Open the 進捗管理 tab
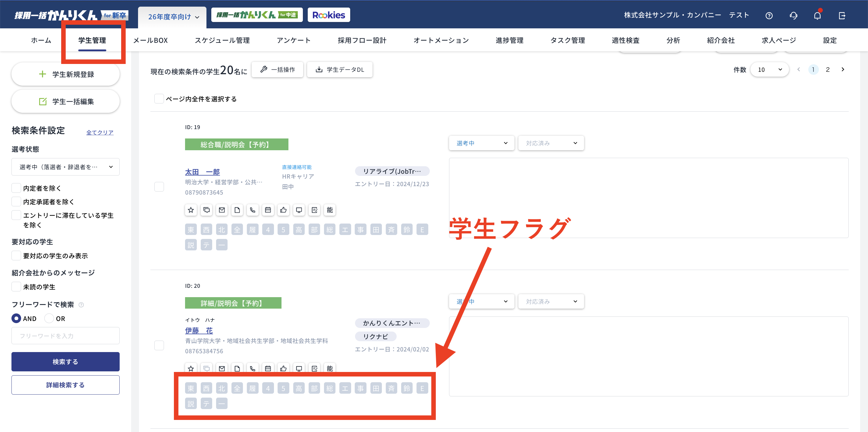868x432 pixels. 509,40
